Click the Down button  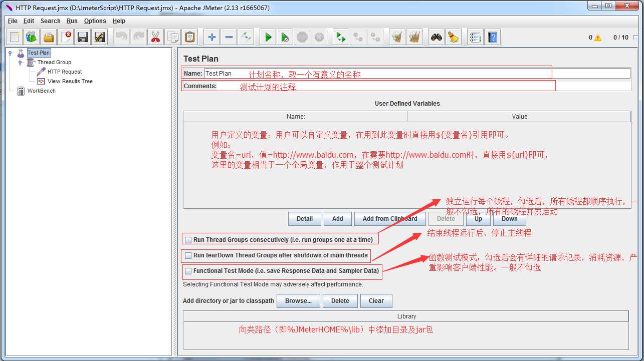pos(509,219)
